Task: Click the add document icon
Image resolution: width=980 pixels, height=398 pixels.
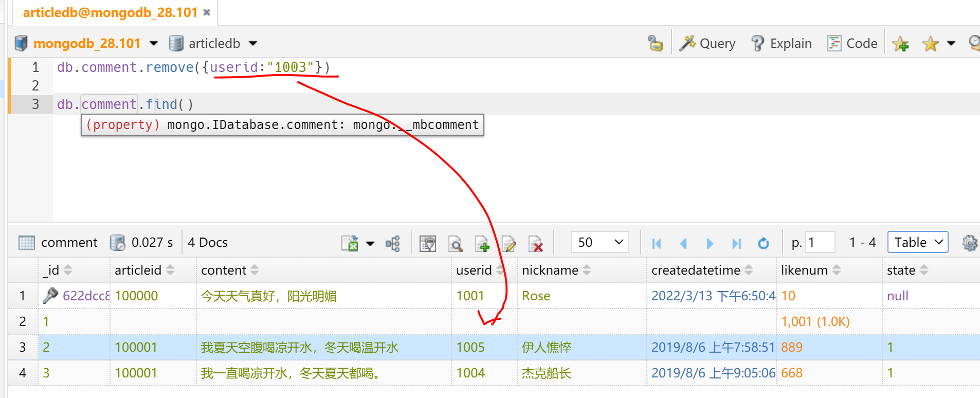Action: tap(482, 243)
